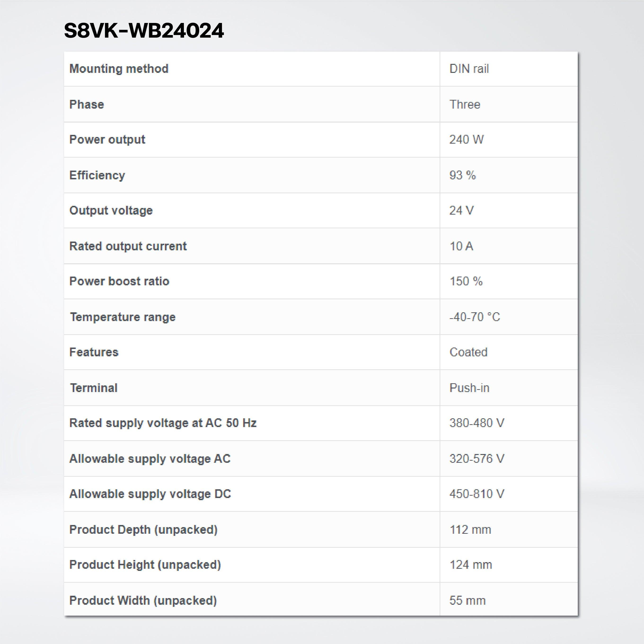
Task: Click the '380-480 V' value
Action: tap(477, 423)
